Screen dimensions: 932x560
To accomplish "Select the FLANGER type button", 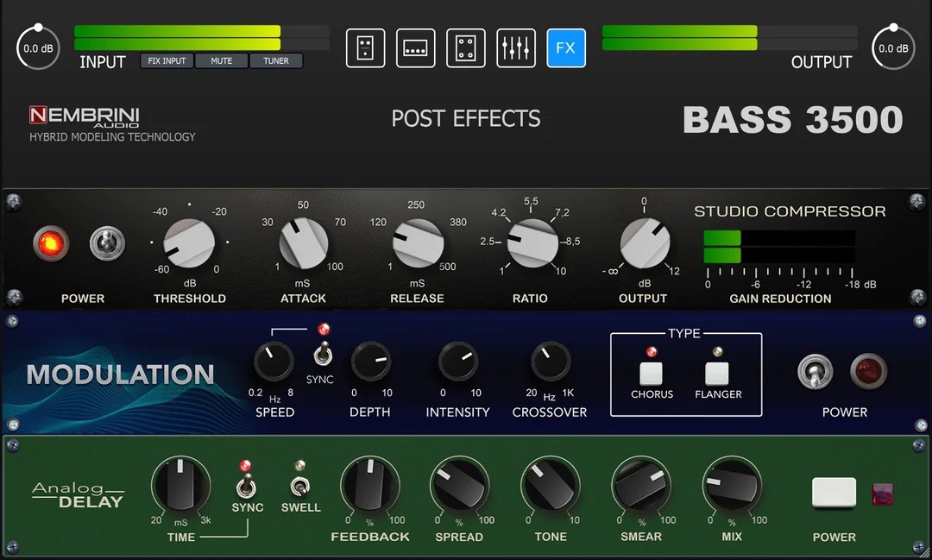I will pyautogui.click(x=717, y=374).
